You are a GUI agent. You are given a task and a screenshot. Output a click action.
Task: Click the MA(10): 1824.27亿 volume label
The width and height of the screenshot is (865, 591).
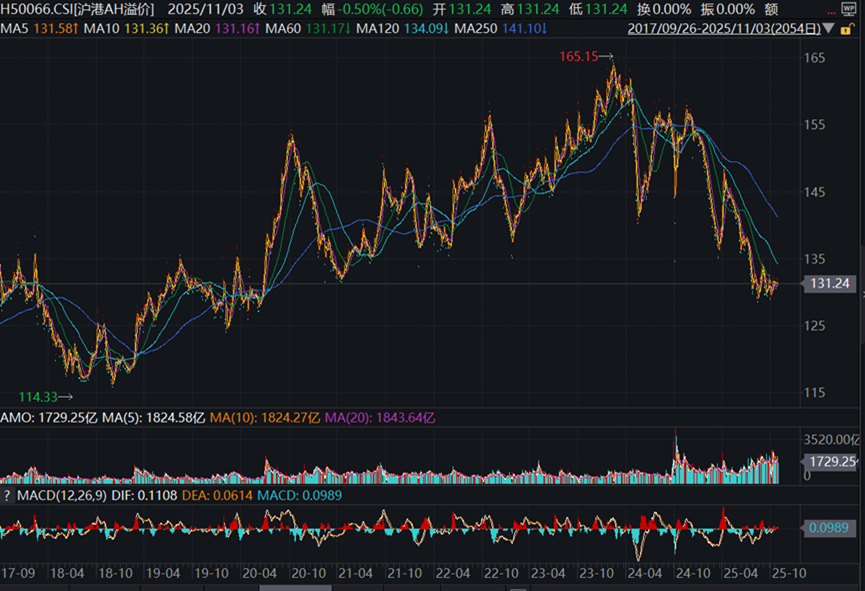coord(265,418)
